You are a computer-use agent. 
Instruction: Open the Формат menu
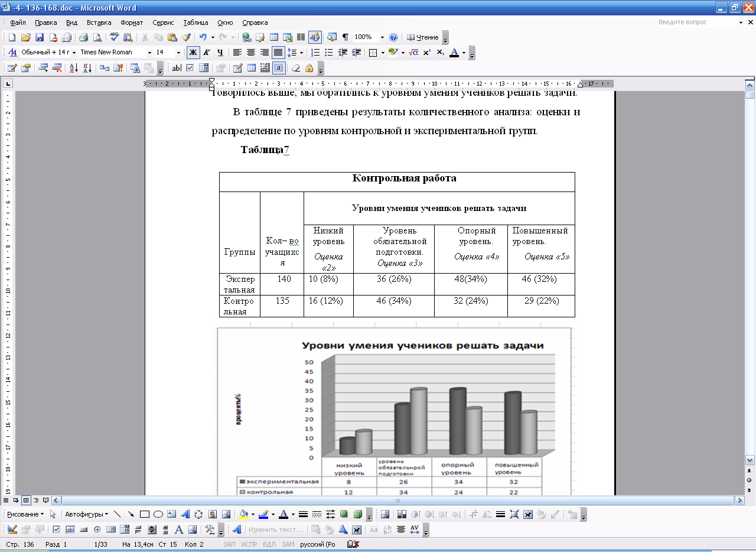point(132,22)
